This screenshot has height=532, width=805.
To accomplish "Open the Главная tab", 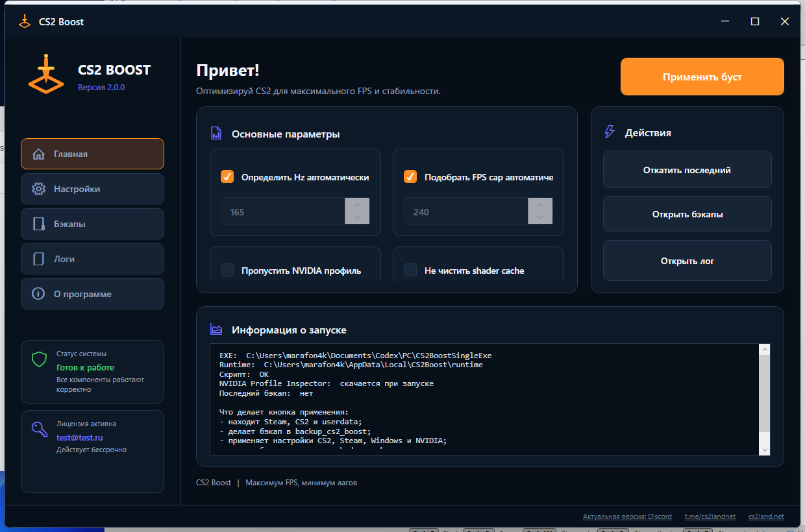I will pos(92,154).
